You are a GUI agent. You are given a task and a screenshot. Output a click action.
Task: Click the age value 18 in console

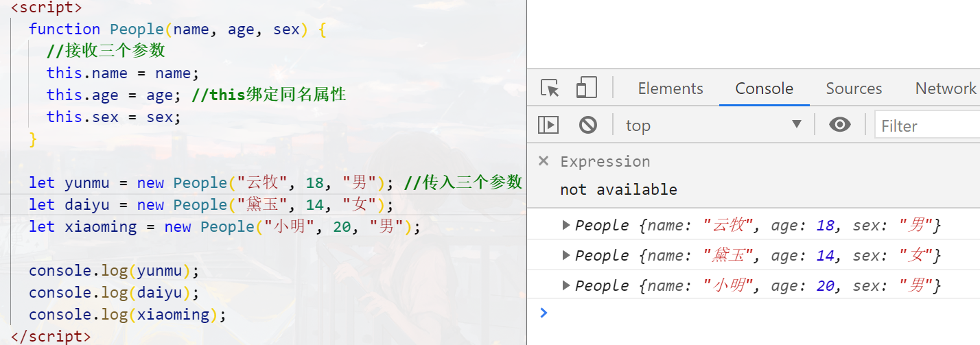826,225
